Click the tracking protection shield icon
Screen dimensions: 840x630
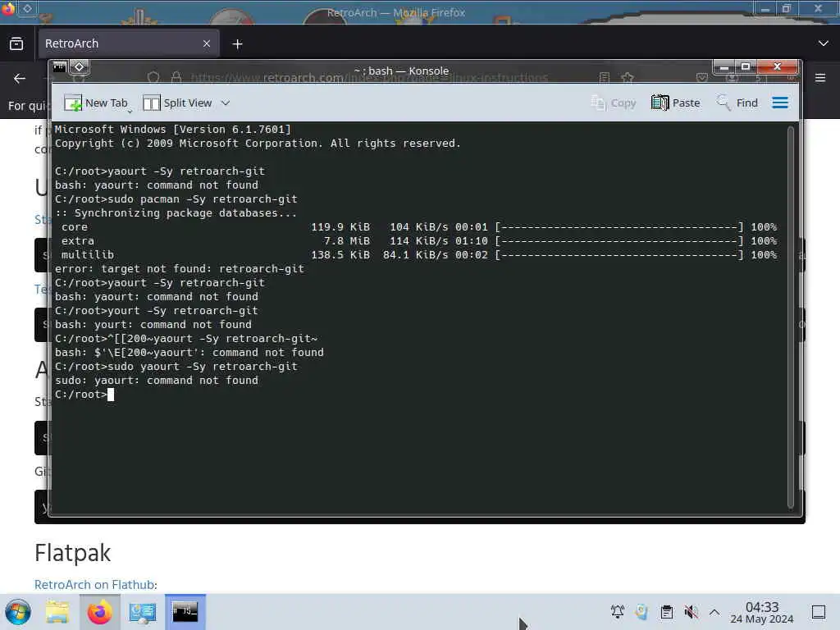(153, 78)
